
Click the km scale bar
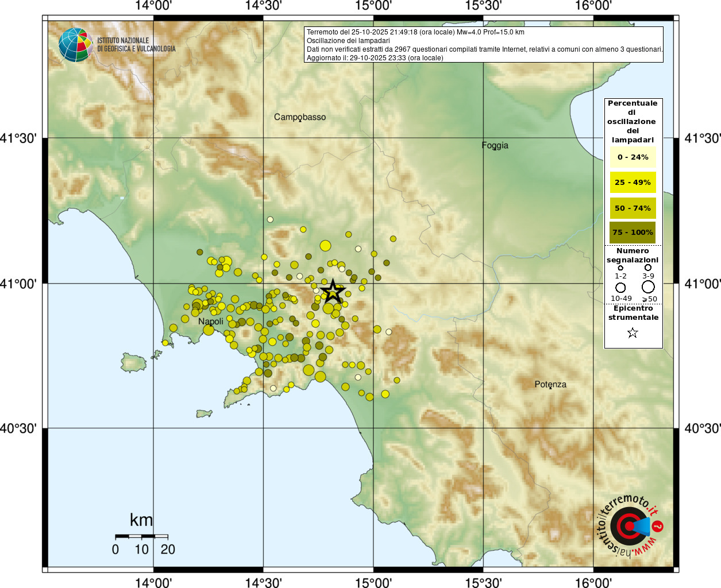pos(141,536)
